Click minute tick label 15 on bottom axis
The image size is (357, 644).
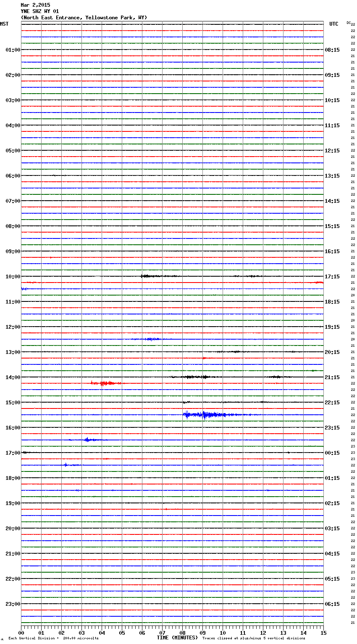323,633
